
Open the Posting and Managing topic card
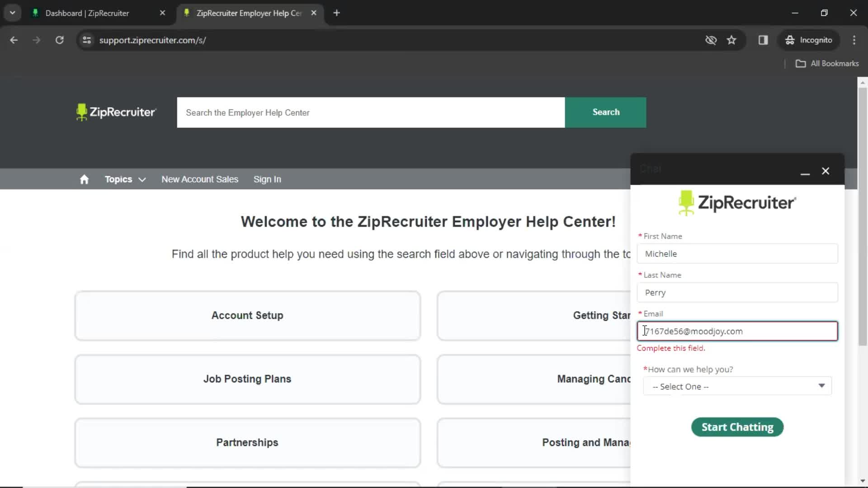534,442
